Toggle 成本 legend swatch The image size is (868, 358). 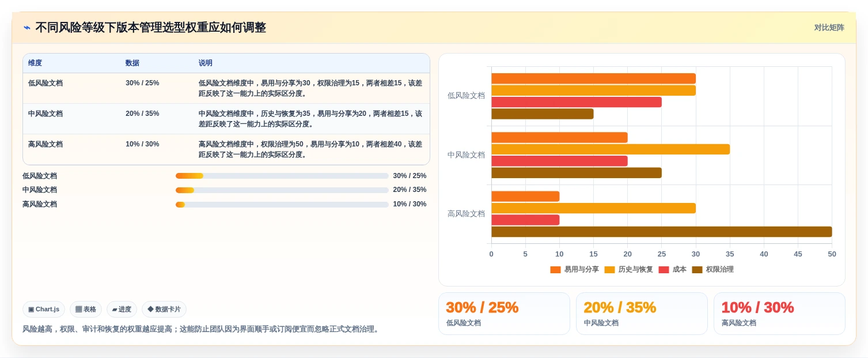pyautogui.click(x=664, y=270)
